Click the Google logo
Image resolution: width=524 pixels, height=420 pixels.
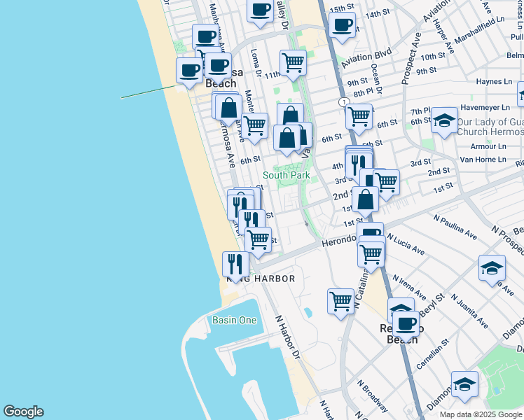click(x=23, y=412)
